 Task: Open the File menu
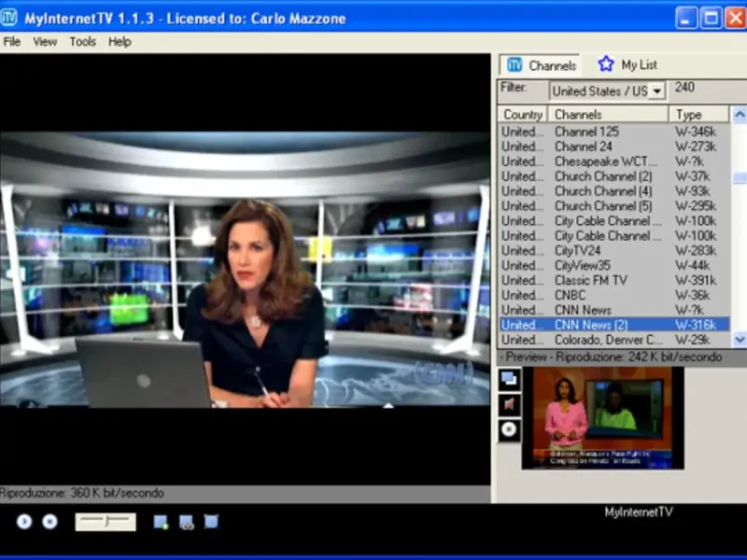(12, 42)
